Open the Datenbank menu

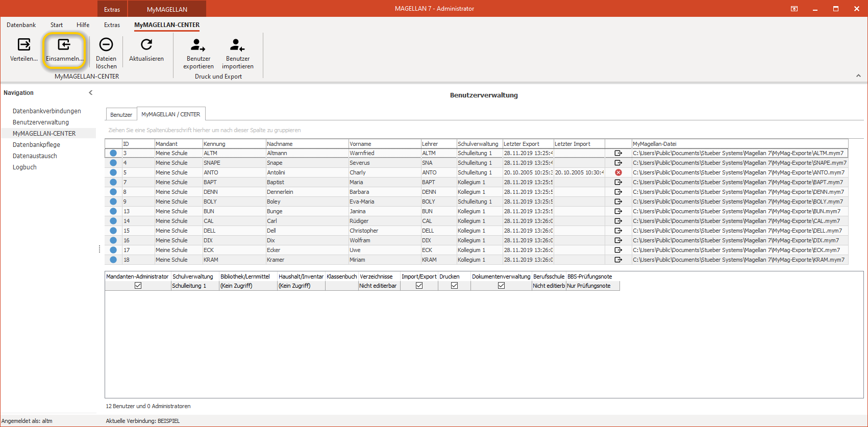pos(21,25)
